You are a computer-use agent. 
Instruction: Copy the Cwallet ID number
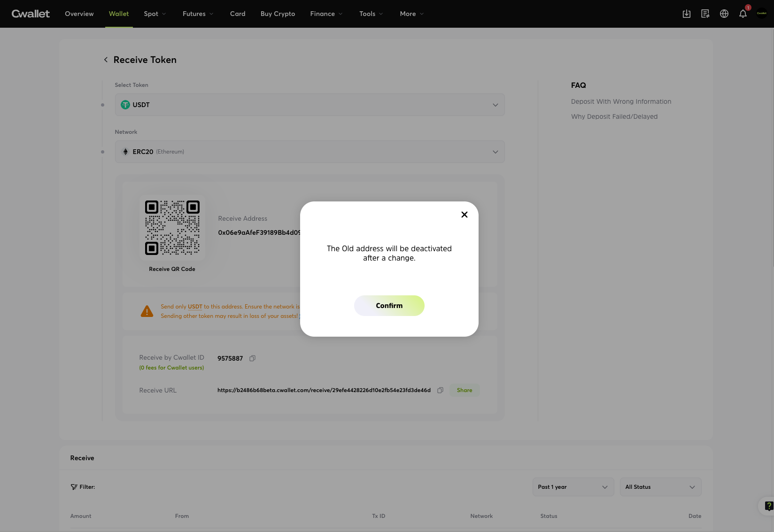coord(252,358)
